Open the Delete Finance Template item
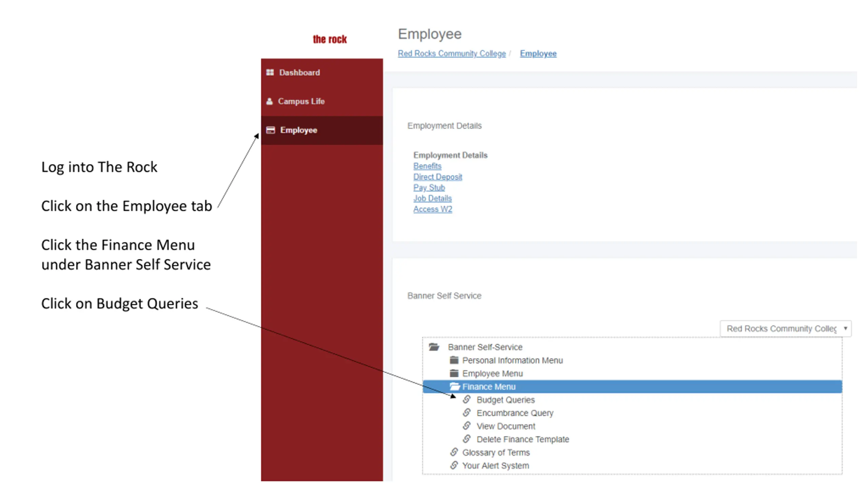868x488 pixels. tap(522, 439)
